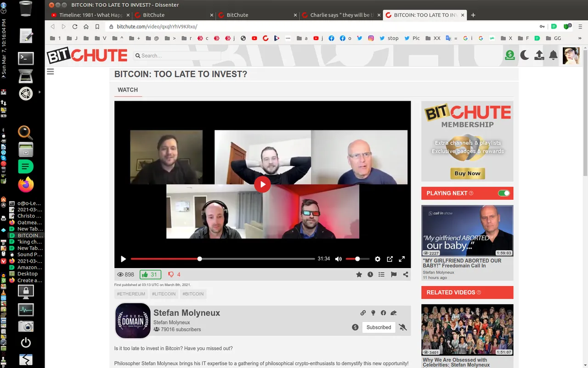Mute the video with the speaker icon

[x=339, y=259]
